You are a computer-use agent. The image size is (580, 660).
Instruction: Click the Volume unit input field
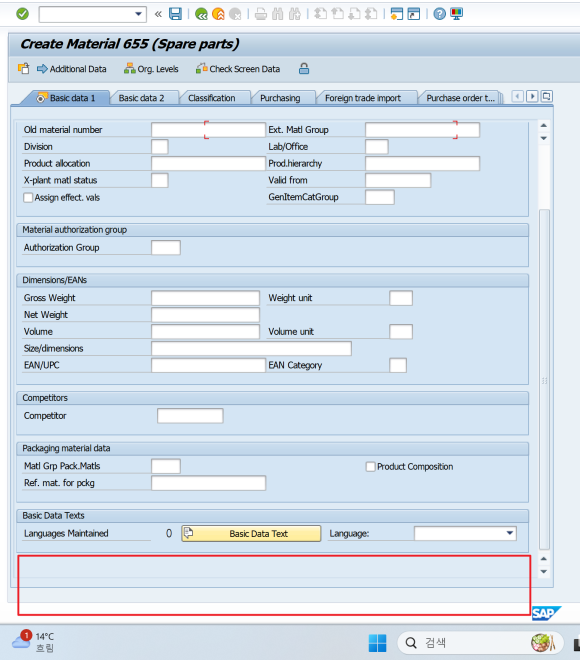[401, 331]
